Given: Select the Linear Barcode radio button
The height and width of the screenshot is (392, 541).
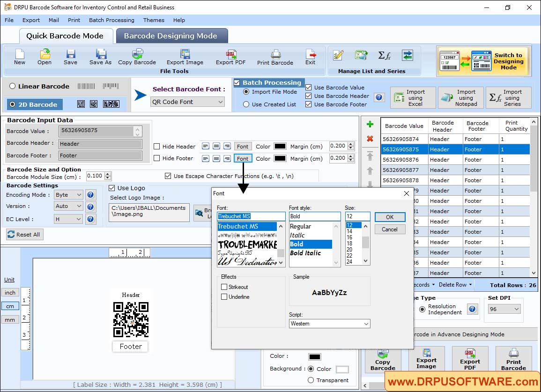Looking at the screenshot, I should coord(13,86).
